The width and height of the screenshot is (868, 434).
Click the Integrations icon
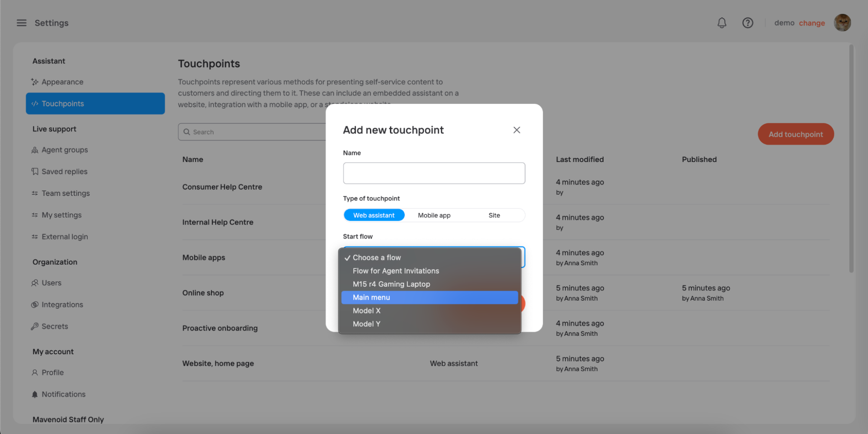[35, 305]
